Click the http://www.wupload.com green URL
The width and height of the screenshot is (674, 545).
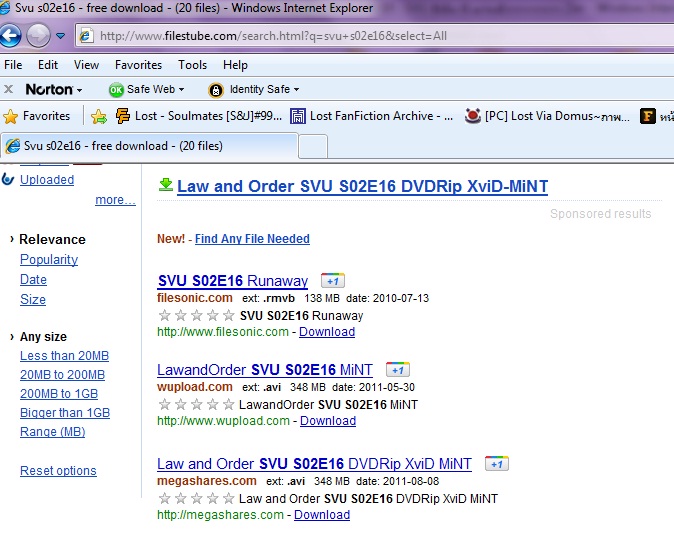pos(223,421)
